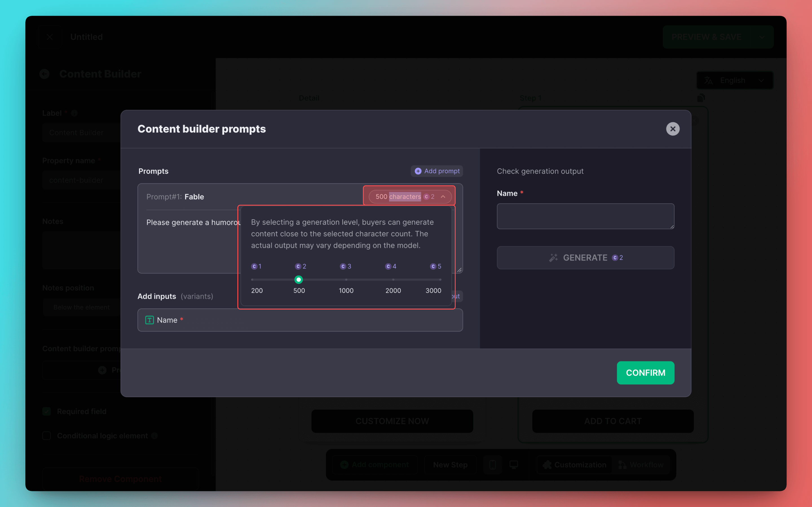Screen dimensions: 812x507
Task: Expand the Preview & Save arrow menu
Action: point(762,37)
